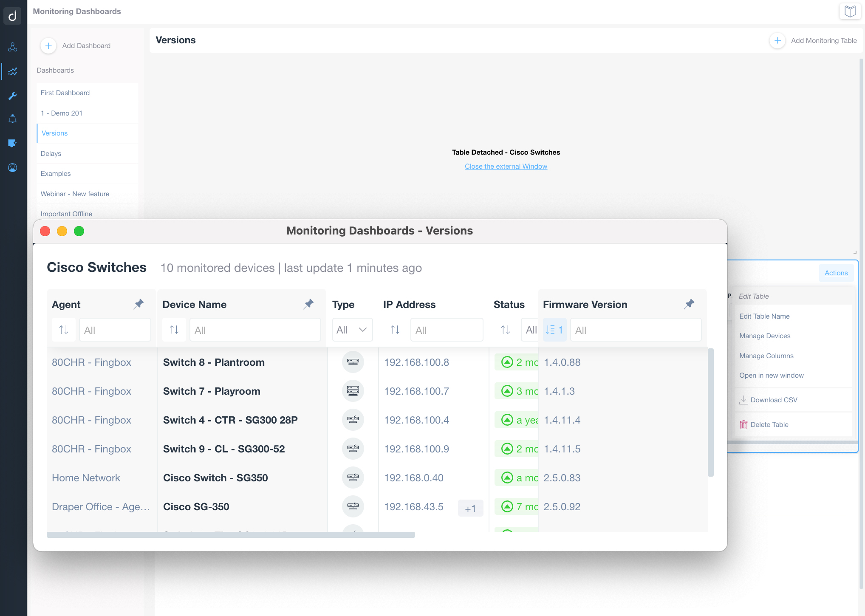
Task: Focus the Device Name filter input
Action: click(255, 330)
